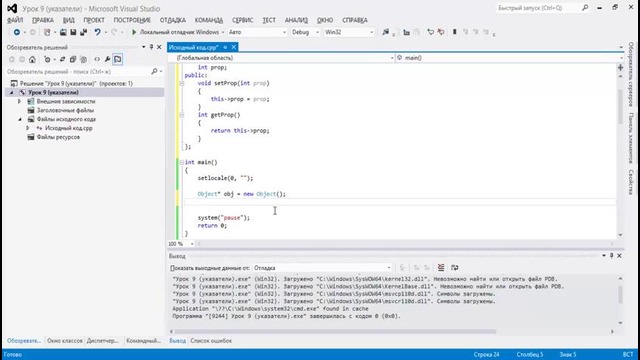Image resolution: width=640 pixels, height=360 pixels.
Task: Collapse the getProp function outline
Action: tap(182, 115)
